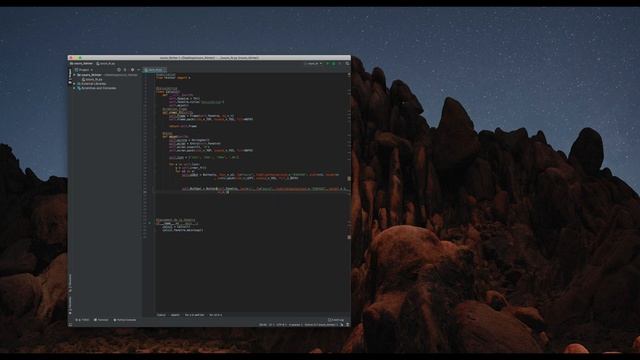The width and height of the screenshot is (640, 360).
Task: Click the inspection indicator atop editor scrollbar
Action: pyautogui.click(x=349, y=74)
